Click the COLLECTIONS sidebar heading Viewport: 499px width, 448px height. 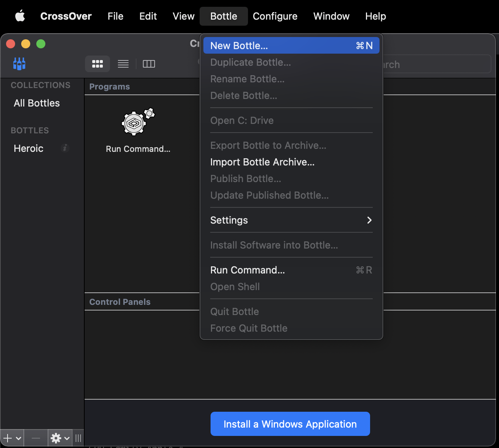click(x=40, y=85)
